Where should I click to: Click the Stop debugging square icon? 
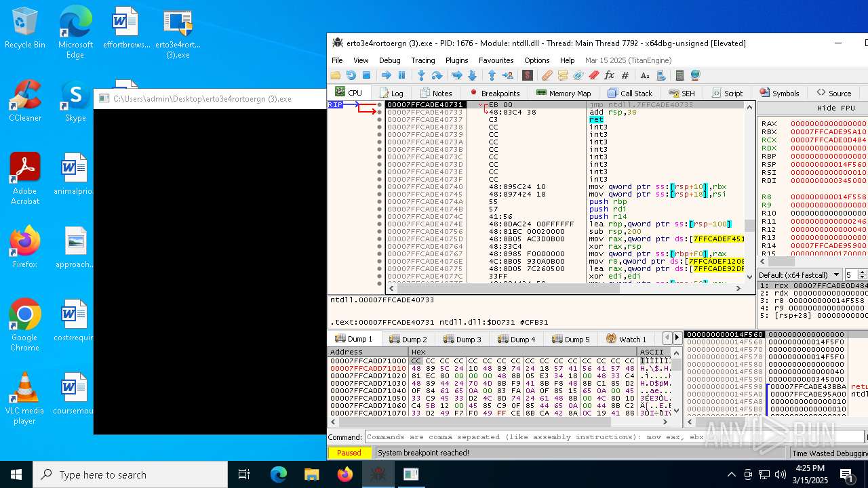[x=366, y=75]
